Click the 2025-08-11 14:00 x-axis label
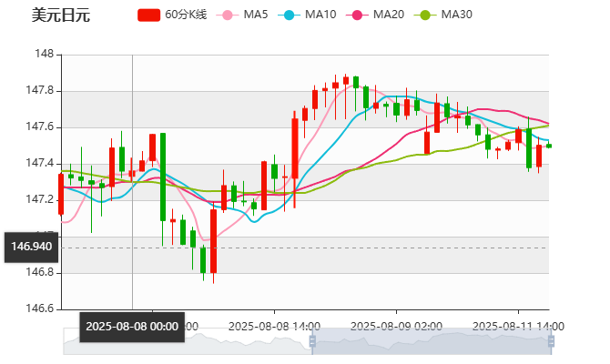 518,327
